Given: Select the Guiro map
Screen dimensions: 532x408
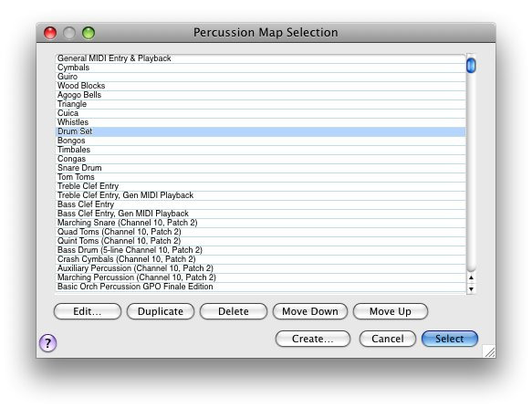Looking at the screenshot, I should [x=261, y=77].
